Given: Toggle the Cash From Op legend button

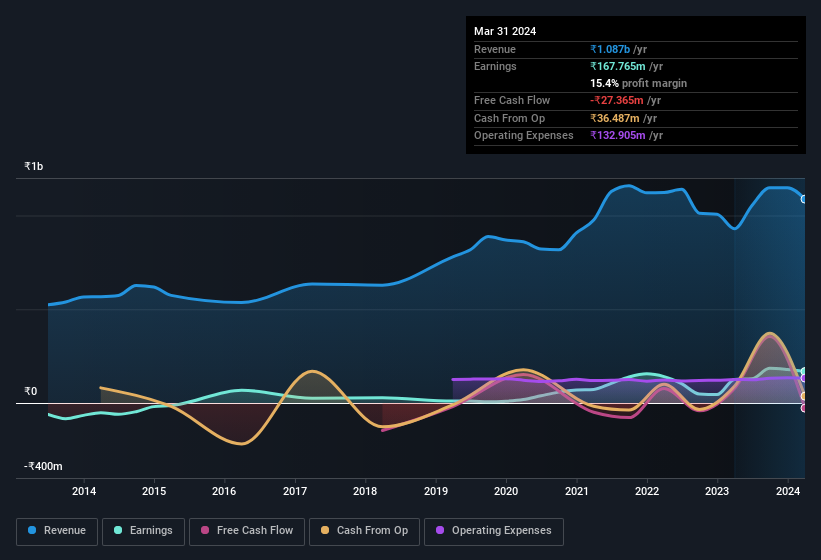Looking at the screenshot, I should pyautogui.click(x=364, y=531).
